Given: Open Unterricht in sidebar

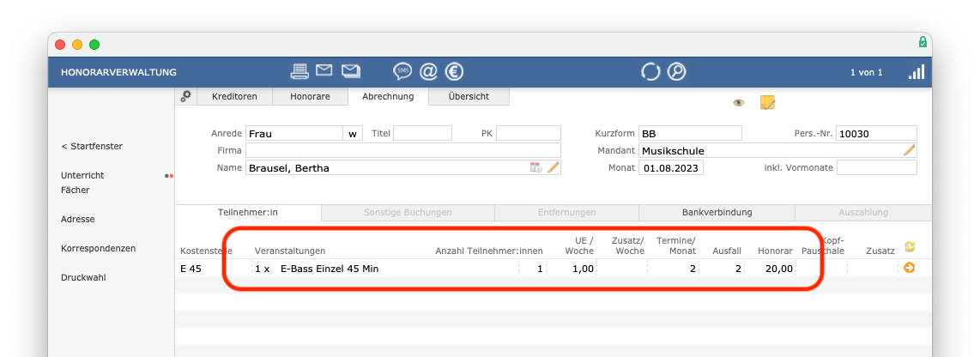Looking at the screenshot, I should pos(82,176).
